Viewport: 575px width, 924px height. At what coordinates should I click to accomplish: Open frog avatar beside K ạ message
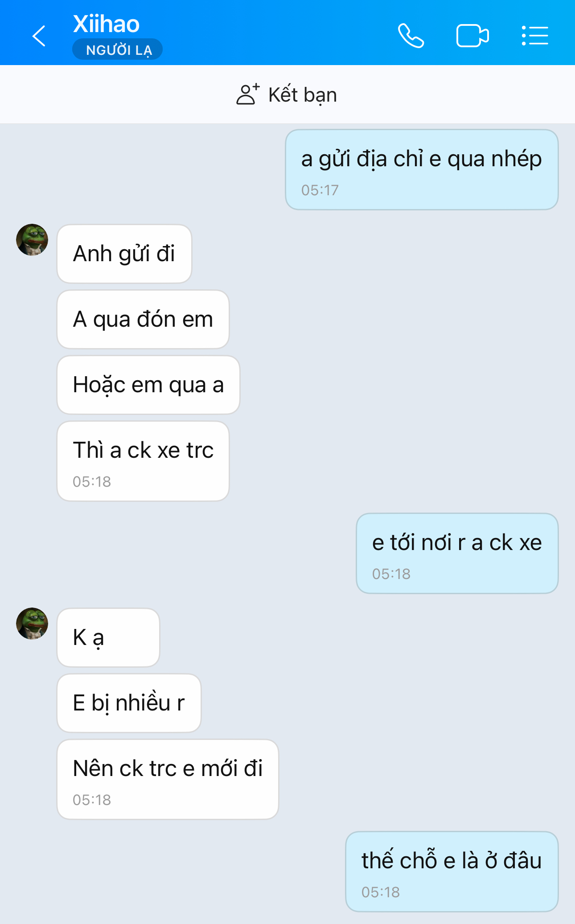pyautogui.click(x=32, y=624)
